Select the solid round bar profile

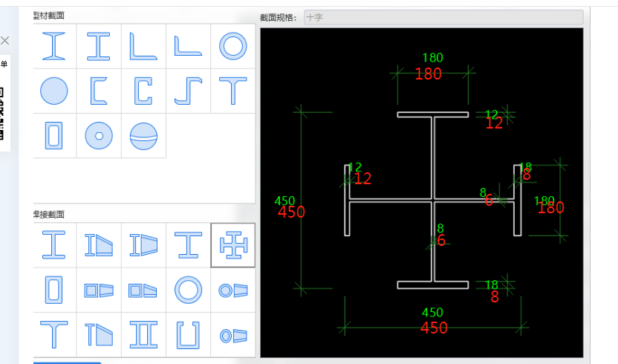click(54, 91)
